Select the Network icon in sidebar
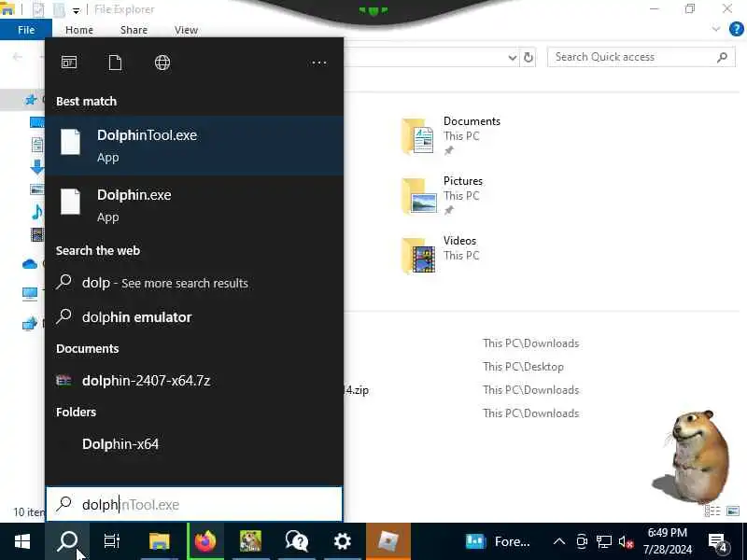747x560 pixels. 30,324
